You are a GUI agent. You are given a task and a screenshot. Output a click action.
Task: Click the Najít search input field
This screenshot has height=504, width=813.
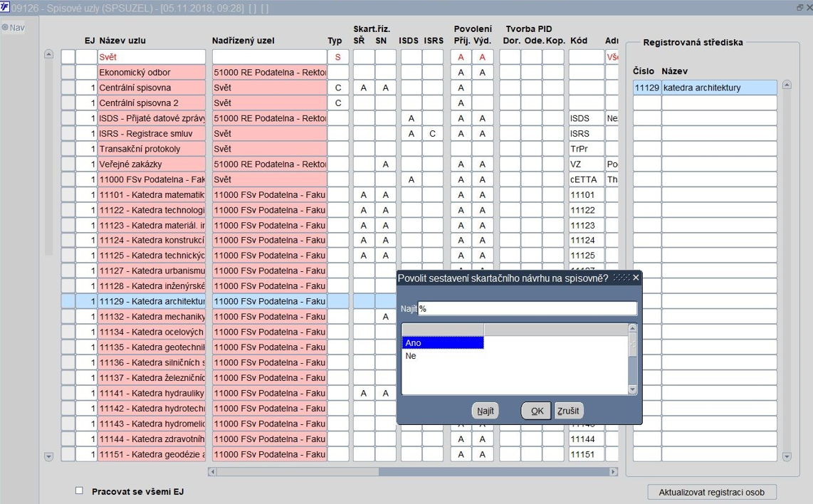(x=528, y=308)
